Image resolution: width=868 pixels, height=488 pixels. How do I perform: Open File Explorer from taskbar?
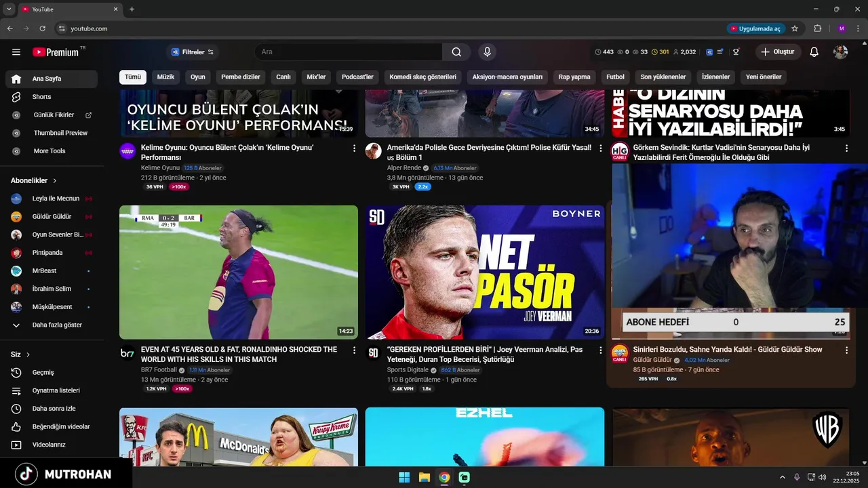(424, 477)
